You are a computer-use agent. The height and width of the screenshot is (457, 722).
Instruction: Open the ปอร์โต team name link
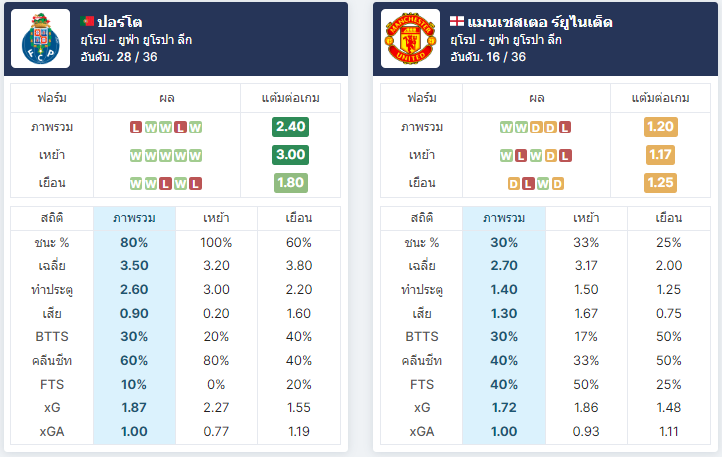120,22
